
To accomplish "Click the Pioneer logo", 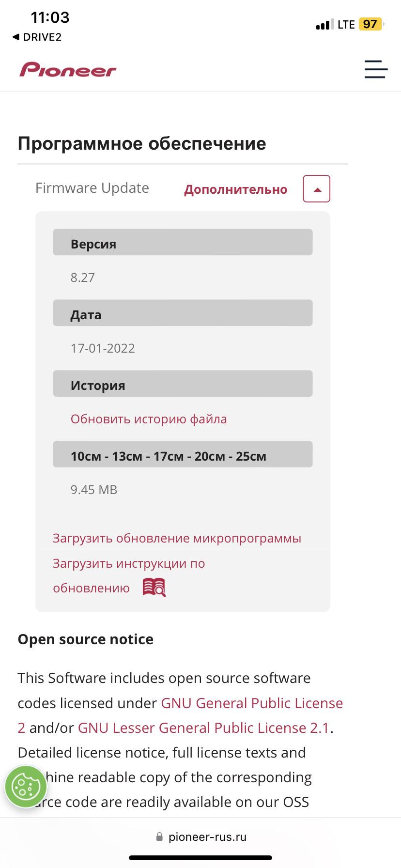I will click(68, 70).
